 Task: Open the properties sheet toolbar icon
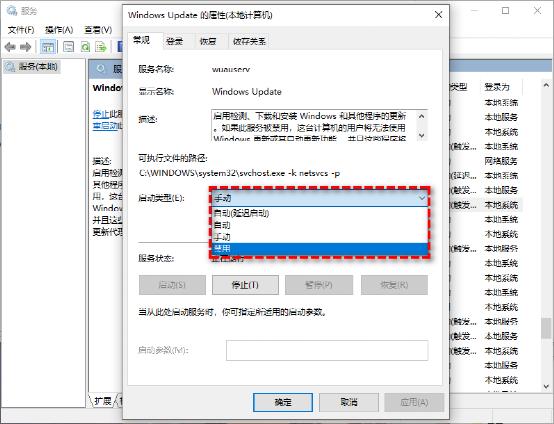[x=68, y=47]
